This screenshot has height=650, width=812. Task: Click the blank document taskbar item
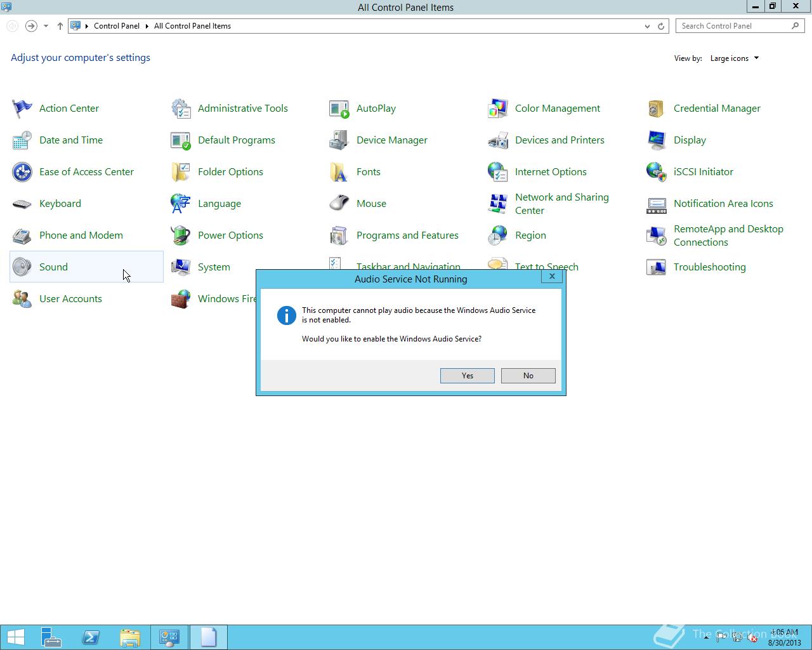(x=209, y=637)
